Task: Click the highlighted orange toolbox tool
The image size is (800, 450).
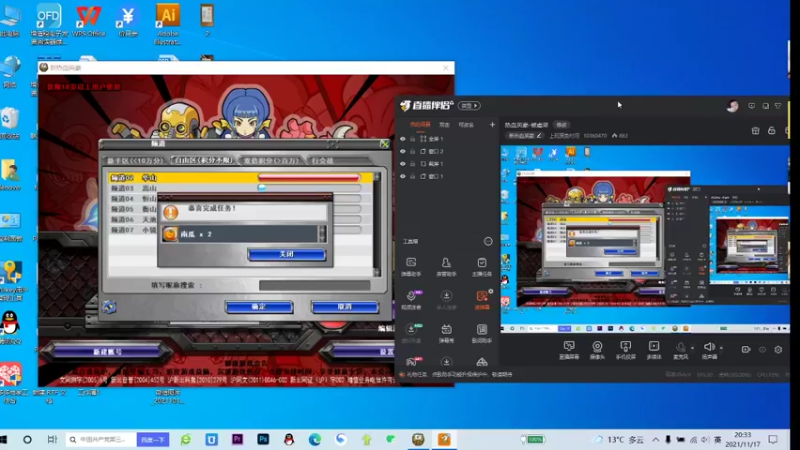Action: pyautogui.click(x=482, y=299)
